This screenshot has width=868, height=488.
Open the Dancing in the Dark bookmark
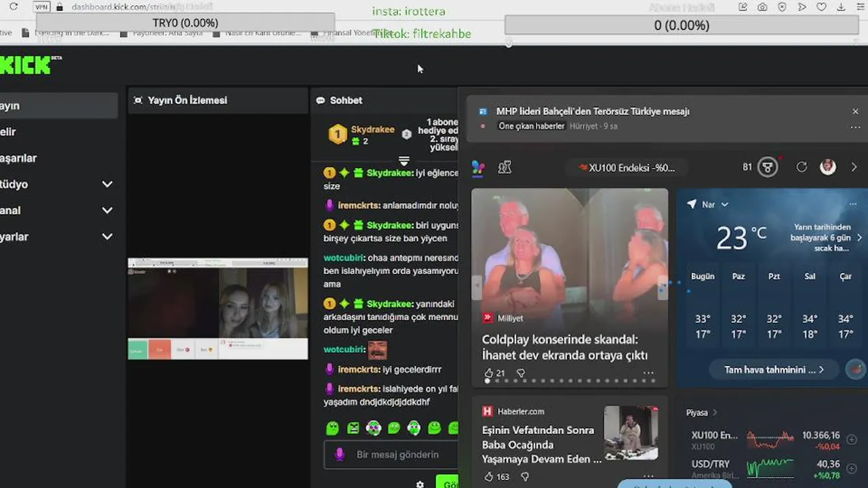click(66, 33)
